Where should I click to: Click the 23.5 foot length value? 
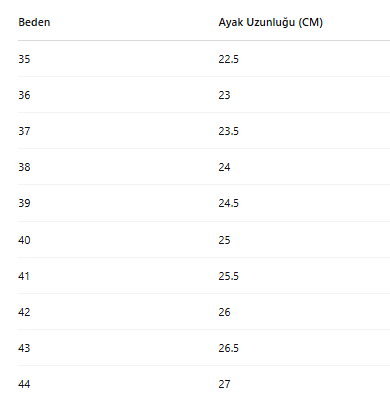pyautogui.click(x=229, y=131)
